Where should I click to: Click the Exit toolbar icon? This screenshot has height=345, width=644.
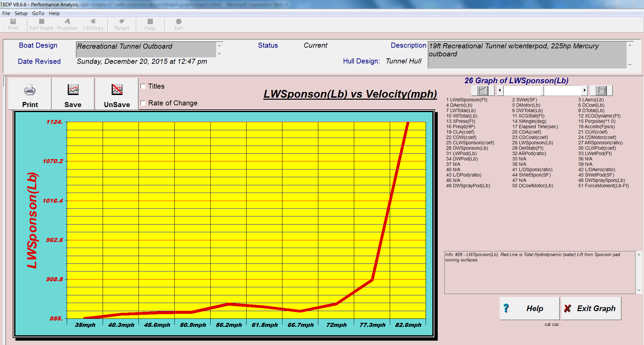[178, 24]
